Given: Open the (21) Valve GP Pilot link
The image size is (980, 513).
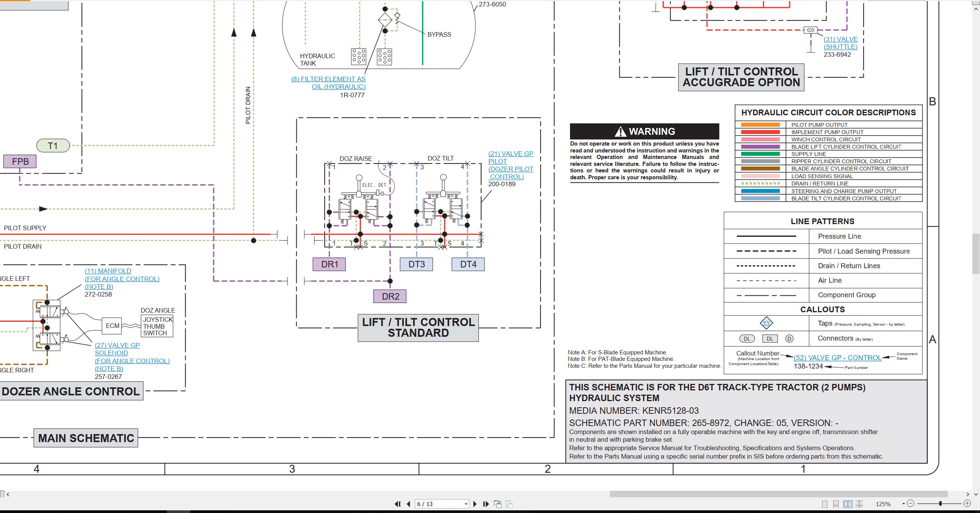Looking at the screenshot, I should pos(511,165).
